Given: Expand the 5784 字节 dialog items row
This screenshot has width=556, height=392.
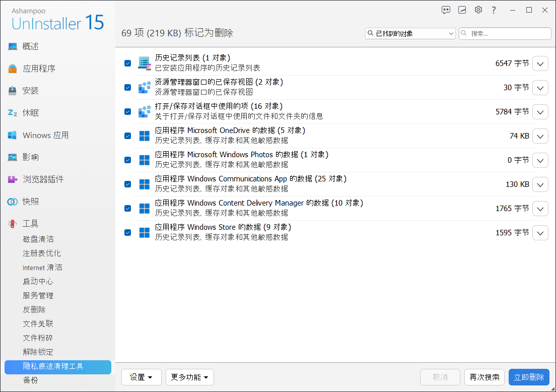Looking at the screenshot, I should pyautogui.click(x=540, y=112).
